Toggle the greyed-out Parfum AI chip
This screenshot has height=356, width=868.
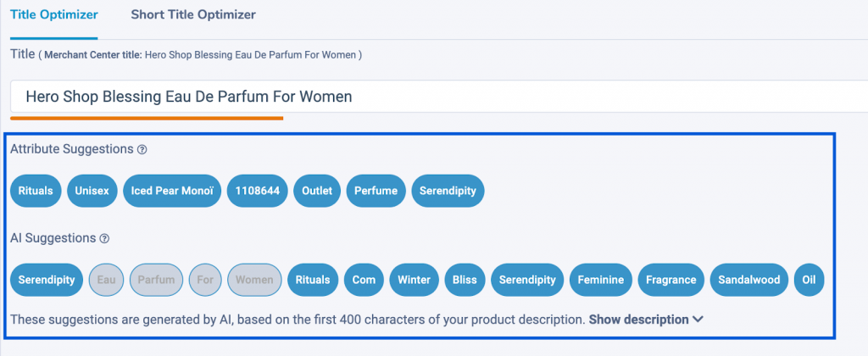click(x=156, y=280)
